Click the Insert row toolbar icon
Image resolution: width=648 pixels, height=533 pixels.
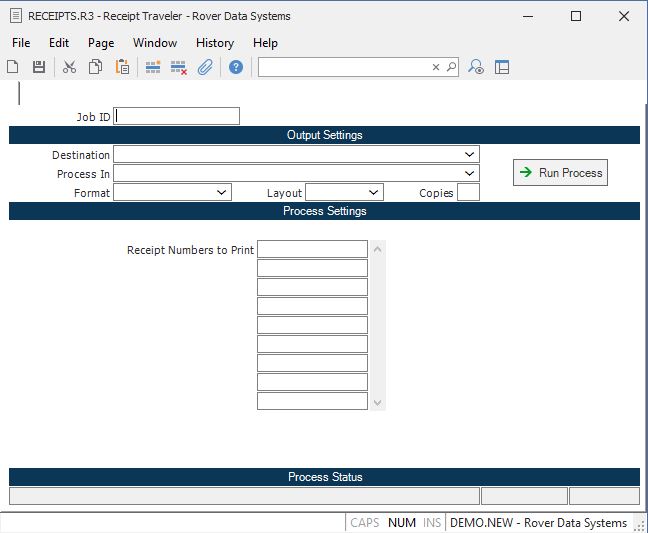(153, 67)
